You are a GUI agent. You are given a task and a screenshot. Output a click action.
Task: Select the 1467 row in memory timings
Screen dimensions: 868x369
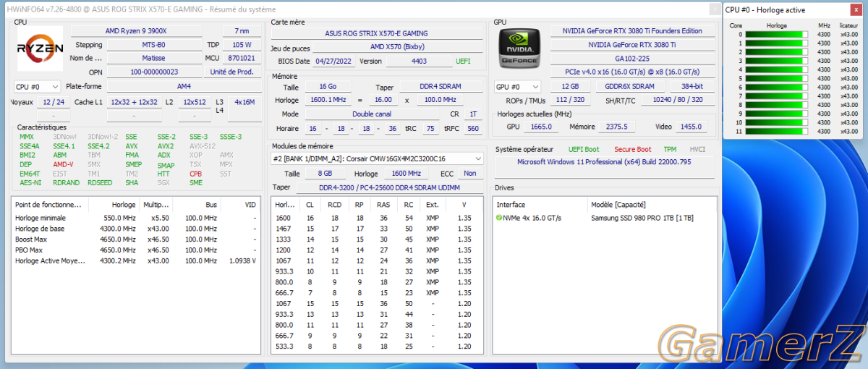[x=377, y=229]
